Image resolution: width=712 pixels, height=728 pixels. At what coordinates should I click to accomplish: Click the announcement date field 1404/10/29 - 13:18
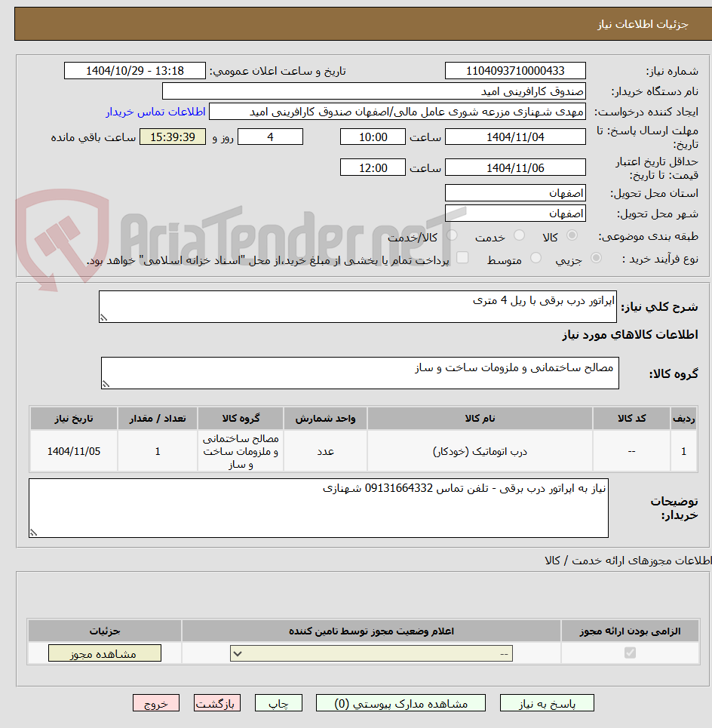point(134,71)
